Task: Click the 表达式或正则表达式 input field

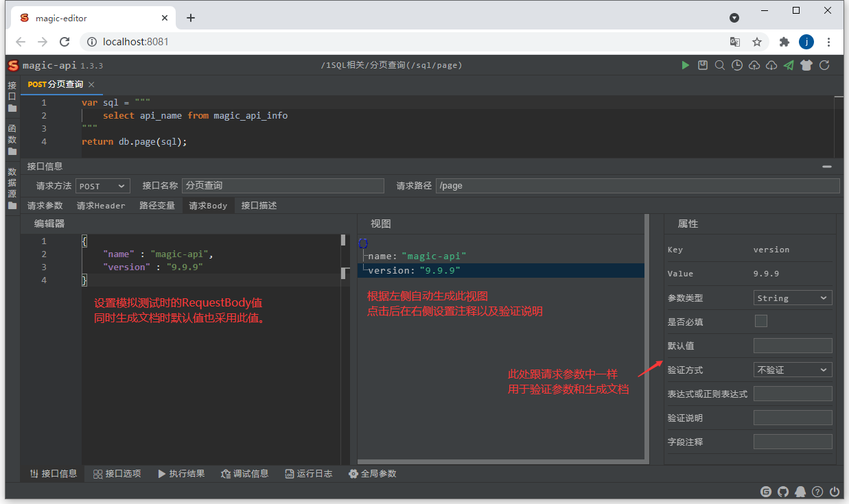Action: click(x=793, y=394)
